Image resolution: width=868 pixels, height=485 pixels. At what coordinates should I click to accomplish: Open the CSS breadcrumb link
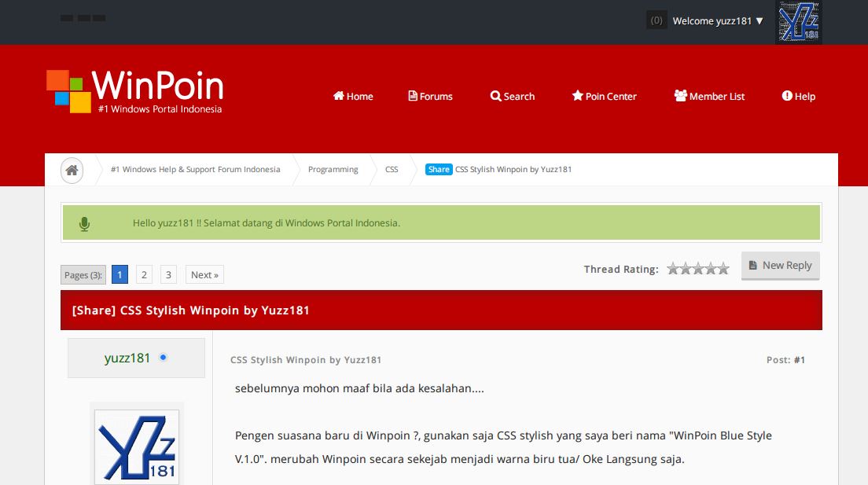(392, 170)
